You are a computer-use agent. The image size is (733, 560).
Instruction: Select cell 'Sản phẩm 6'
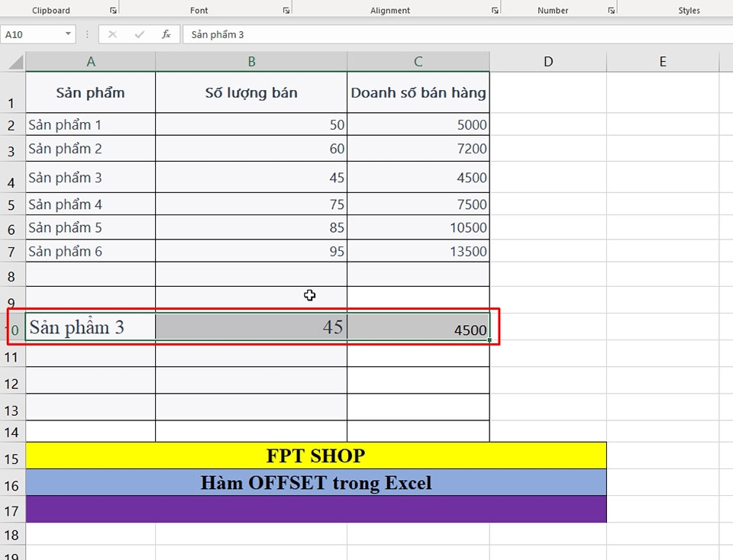coord(91,251)
